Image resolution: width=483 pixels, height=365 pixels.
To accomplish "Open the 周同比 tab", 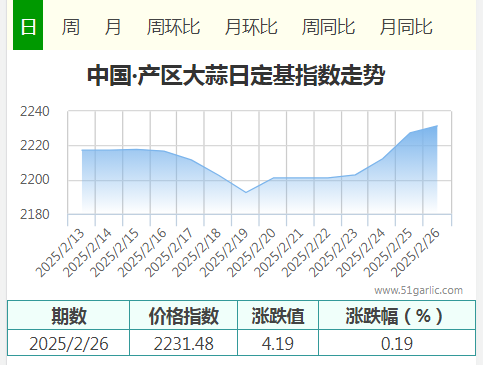I will [328, 27].
